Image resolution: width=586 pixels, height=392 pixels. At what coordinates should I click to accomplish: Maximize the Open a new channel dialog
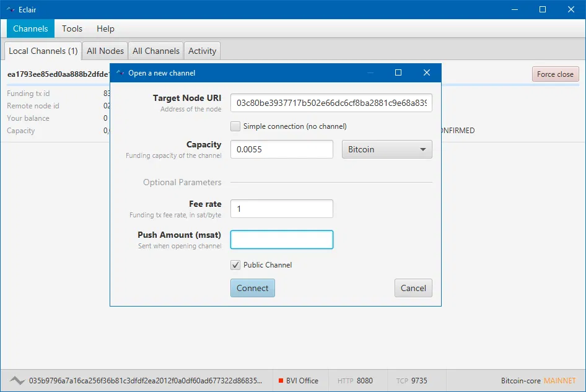(x=398, y=73)
